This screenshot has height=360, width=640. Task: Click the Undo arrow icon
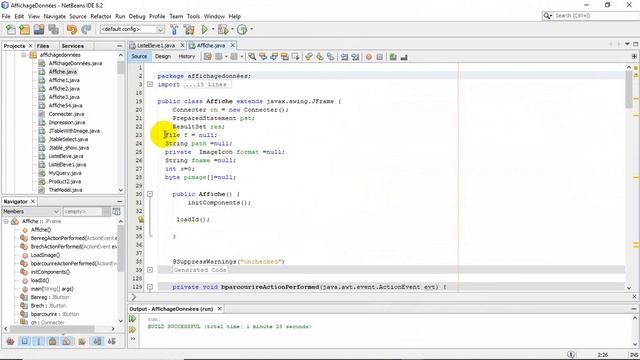tap(72, 29)
